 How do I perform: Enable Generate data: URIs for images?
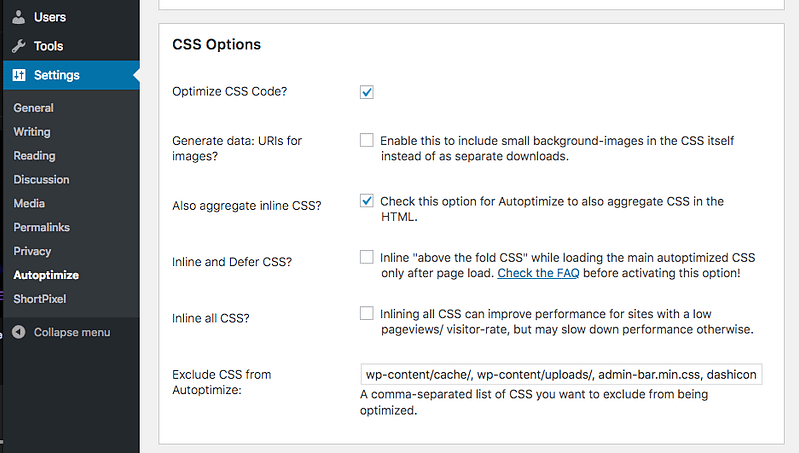coord(366,140)
